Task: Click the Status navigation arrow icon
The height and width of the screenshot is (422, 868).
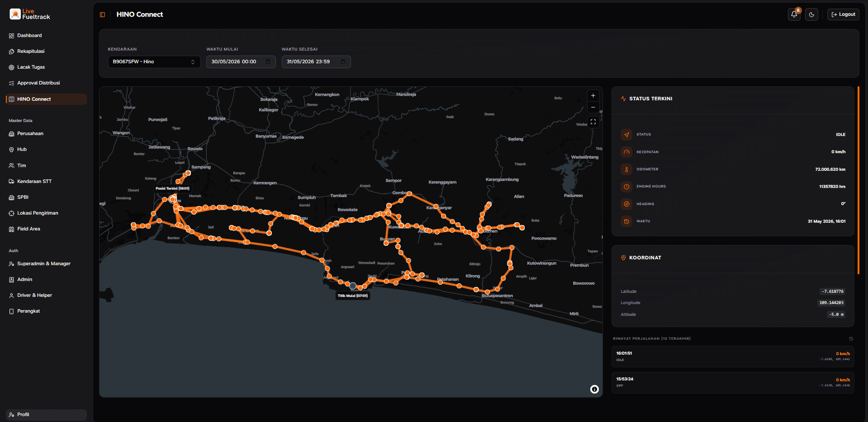Action: coord(626,135)
